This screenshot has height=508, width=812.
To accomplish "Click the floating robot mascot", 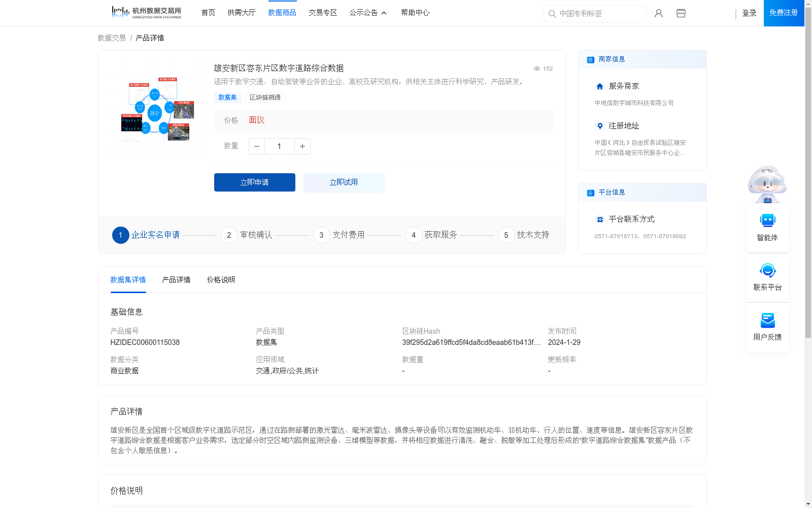I will (x=767, y=184).
